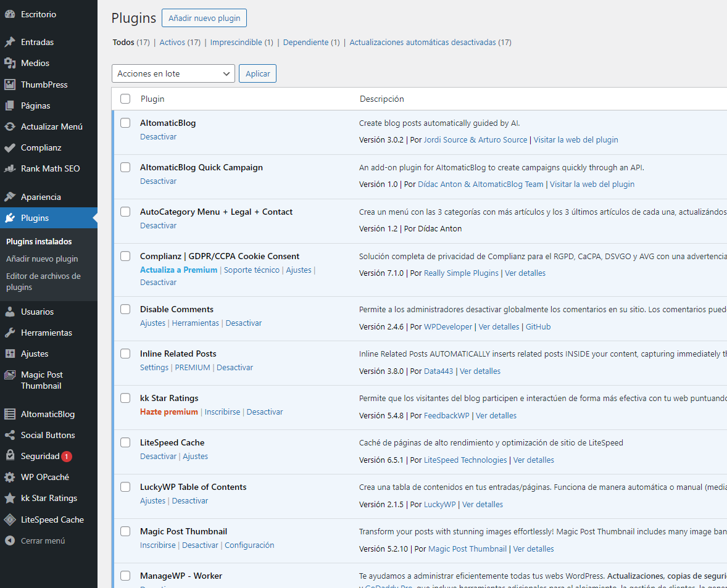Image resolution: width=727 pixels, height=588 pixels.
Task: Open the LiteSpeed Cache sidebar icon
Action: coord(10,520)
